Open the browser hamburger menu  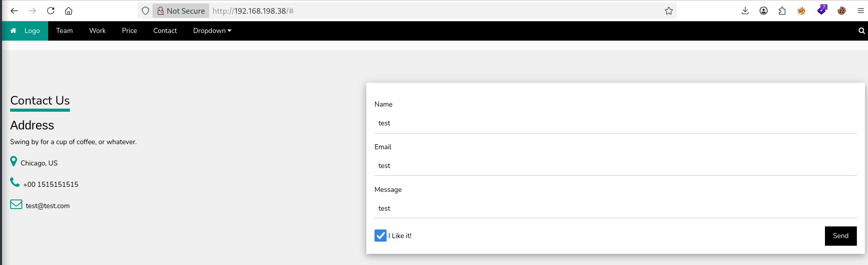point(860,11)
